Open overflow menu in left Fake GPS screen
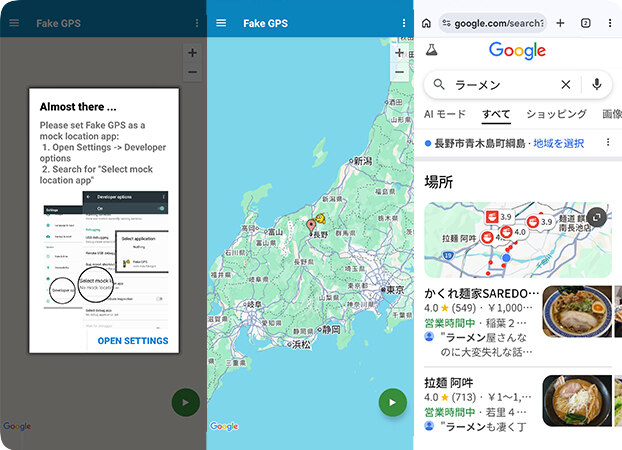Screen dimensions: 622x450 197,23
